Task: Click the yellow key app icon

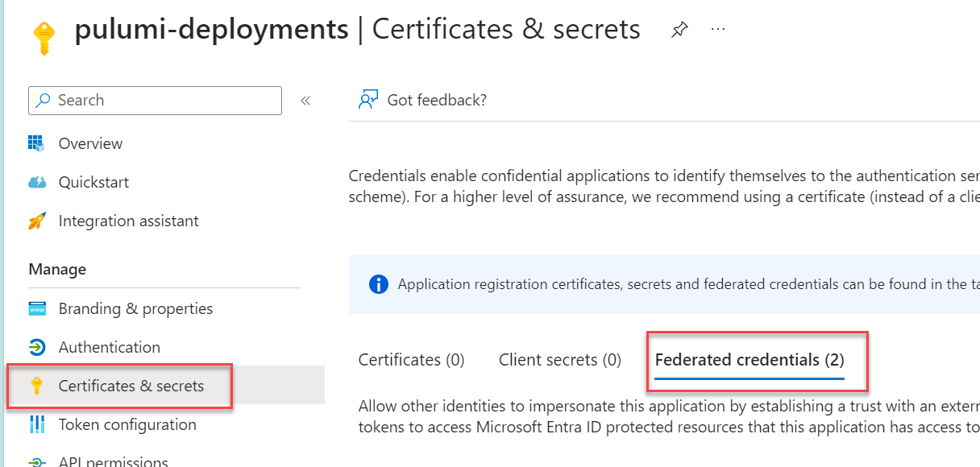Action: click(44, 37)
